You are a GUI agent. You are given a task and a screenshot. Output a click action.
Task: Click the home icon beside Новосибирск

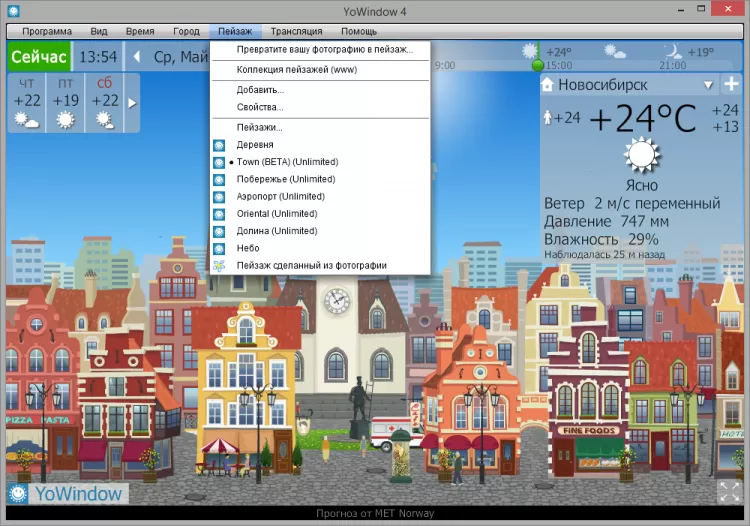(547, 85)
